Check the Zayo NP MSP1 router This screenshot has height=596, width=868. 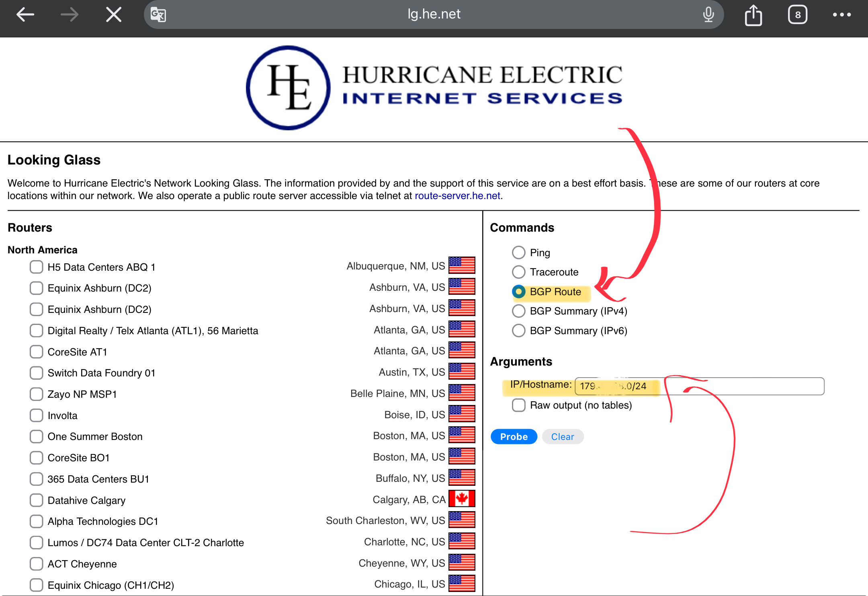click(x=37, y=394)
